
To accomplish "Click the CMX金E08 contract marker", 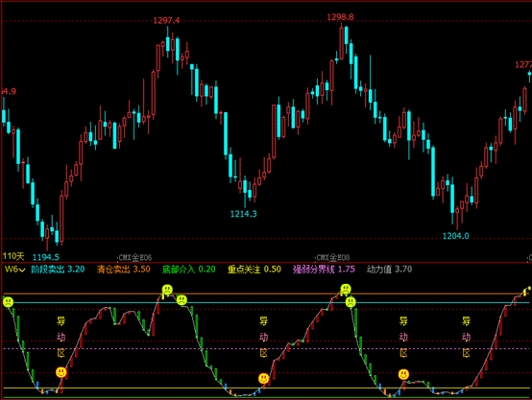I will pyautogui.click(x=332, y=258).
